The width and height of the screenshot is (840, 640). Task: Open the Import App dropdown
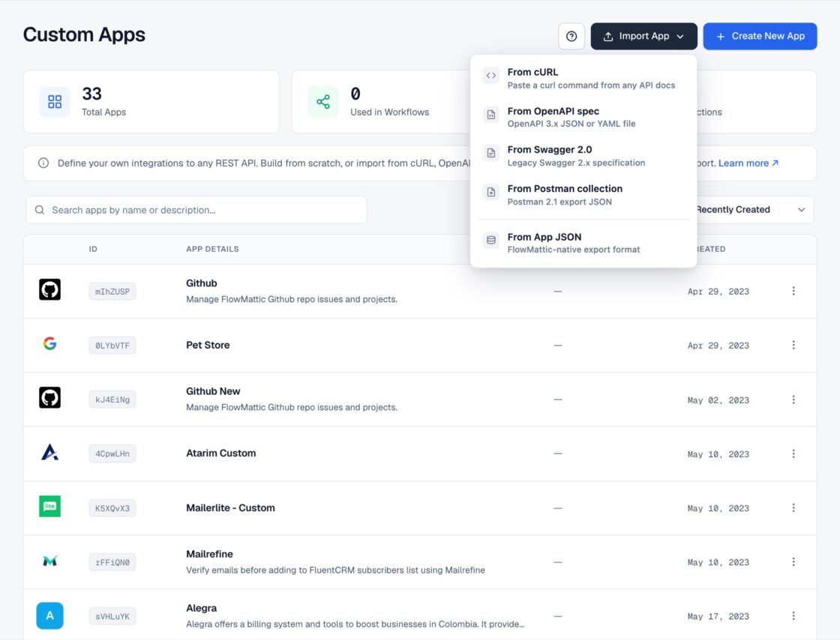pos(644,37)
